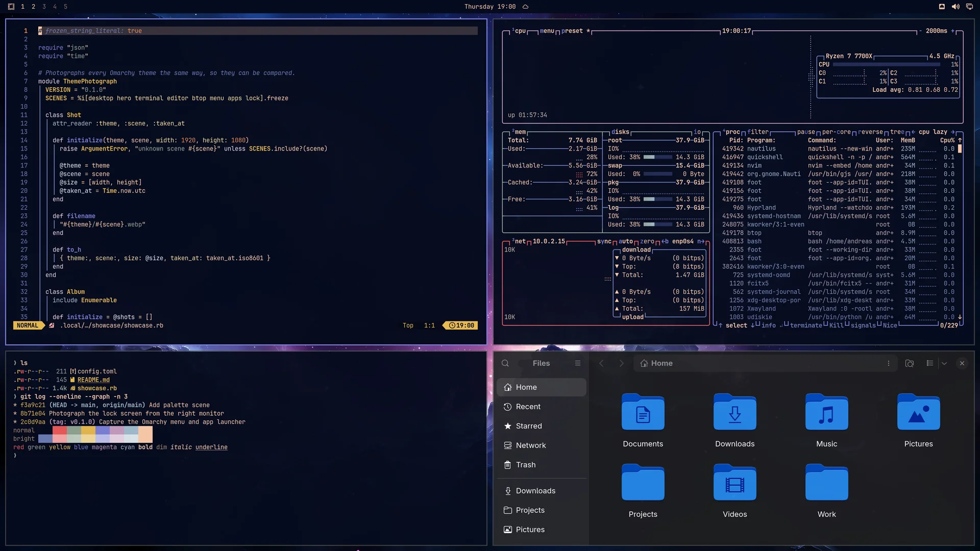Select Starred in Files sidebar
Viewport: 980px width, 551px height.
click(x=541, y=426)
